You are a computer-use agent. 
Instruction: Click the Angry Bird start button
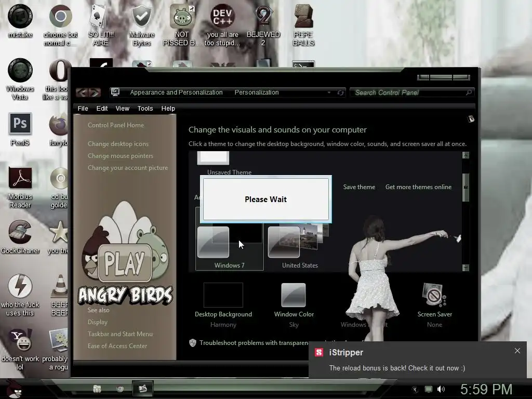click(14, 389)
